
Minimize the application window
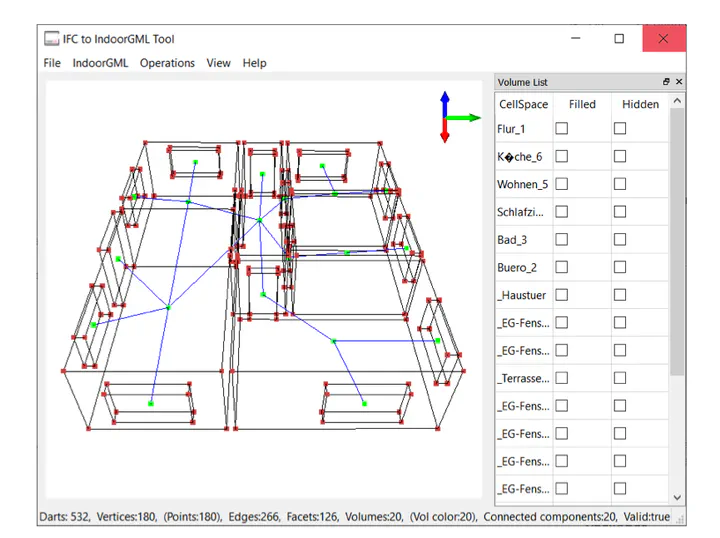tap(576, 39)
